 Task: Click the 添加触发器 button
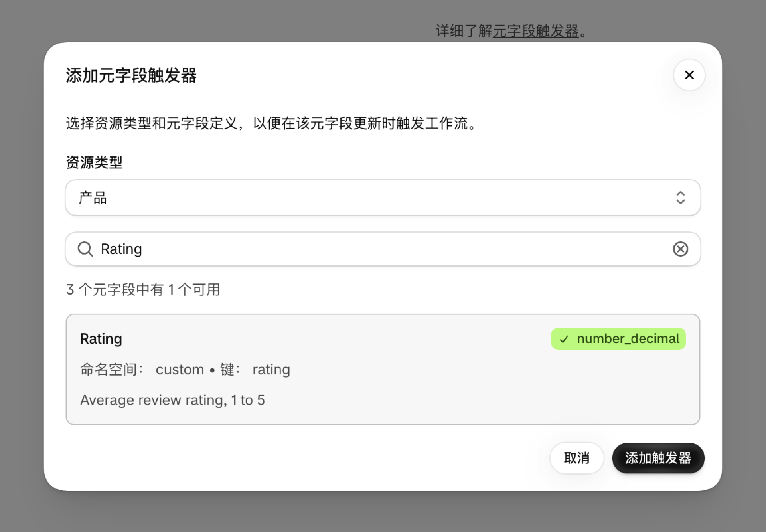[658, 458]
